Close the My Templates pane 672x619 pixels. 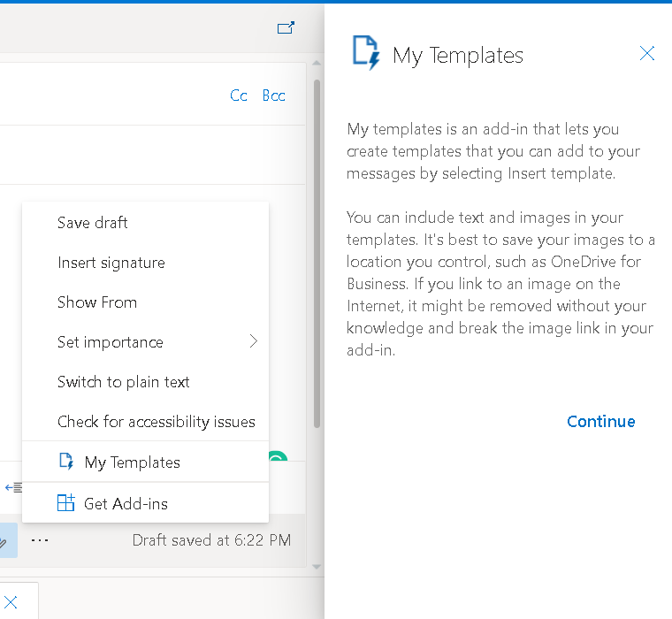(646, 54)
